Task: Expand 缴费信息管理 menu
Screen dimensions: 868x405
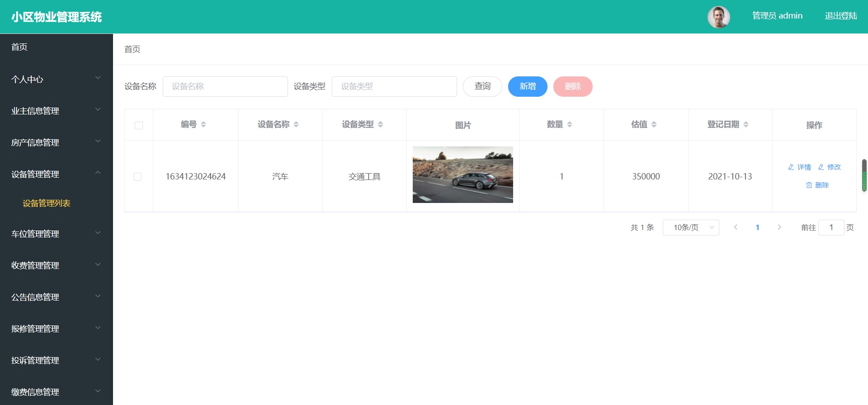Action: (57, 392)
